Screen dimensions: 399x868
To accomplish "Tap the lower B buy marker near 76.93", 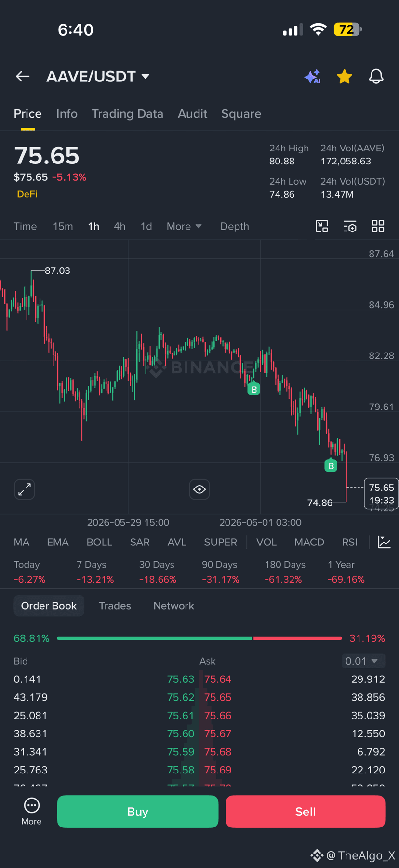I will click(x=331, y=465).
